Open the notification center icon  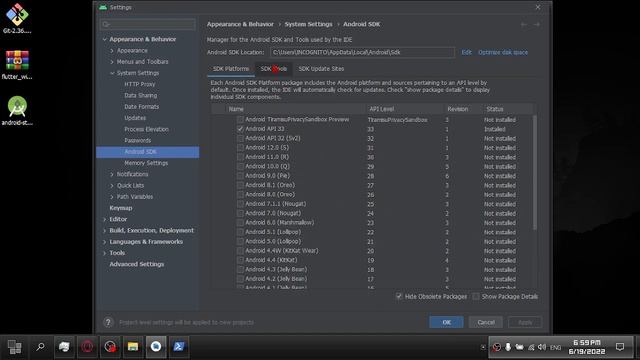pyautogui.click(x=620, y=347)
